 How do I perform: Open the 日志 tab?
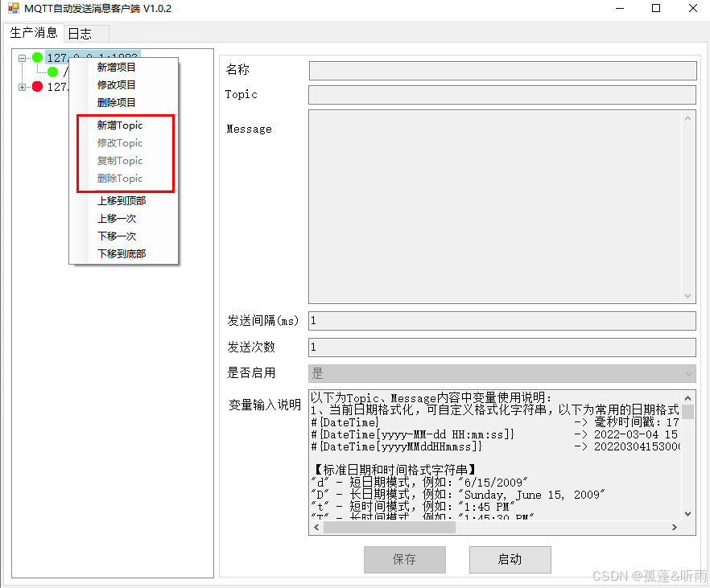[86, 34]
